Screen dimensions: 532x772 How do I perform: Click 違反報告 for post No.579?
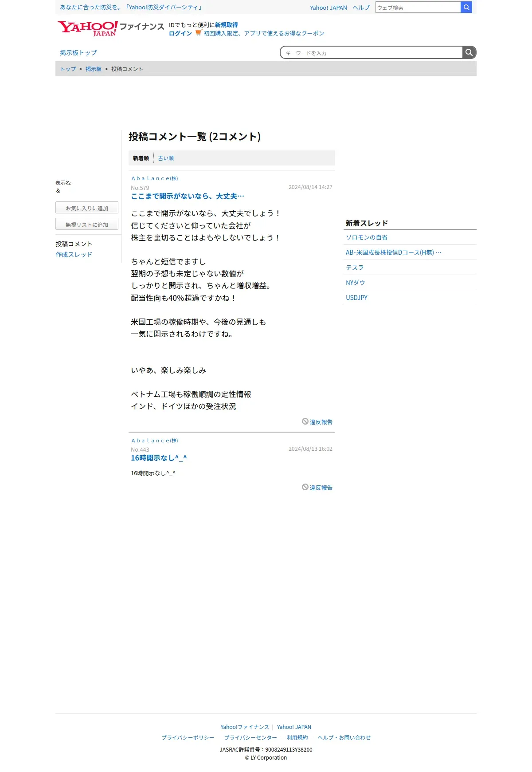(x=321, y=422)
